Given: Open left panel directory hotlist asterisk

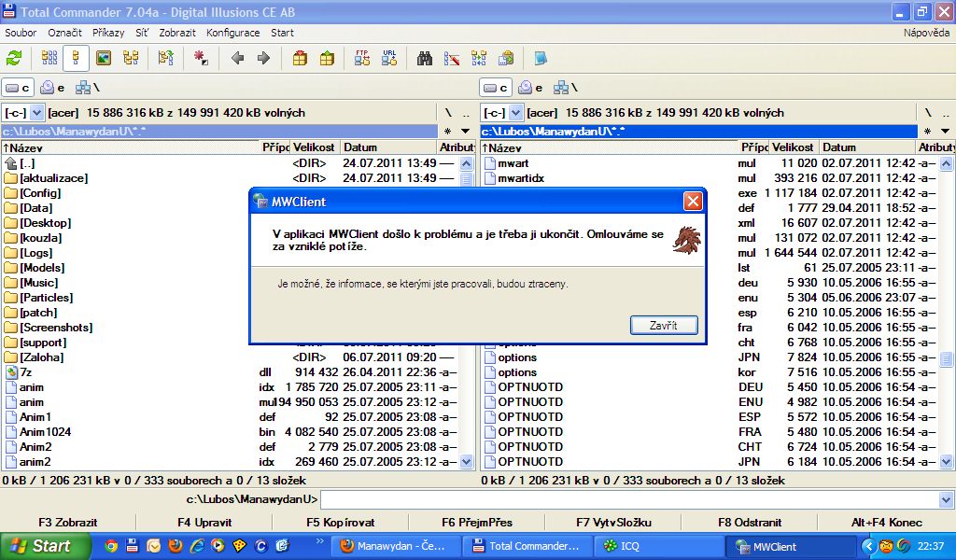Looking at the screenshot, I should (x=448, y=131).
